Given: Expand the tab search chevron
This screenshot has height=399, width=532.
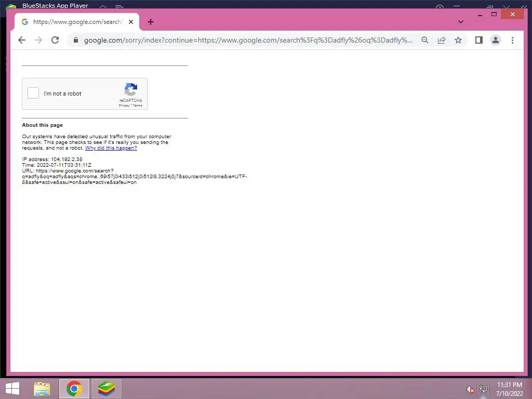Looking at the screenshot, I should (x=460, y=22).
